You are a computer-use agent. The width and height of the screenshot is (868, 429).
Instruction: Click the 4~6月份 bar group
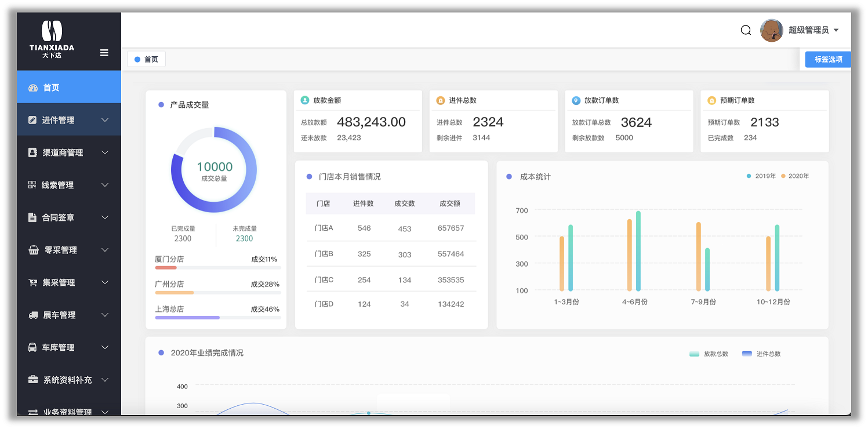(x=634, y=251)
